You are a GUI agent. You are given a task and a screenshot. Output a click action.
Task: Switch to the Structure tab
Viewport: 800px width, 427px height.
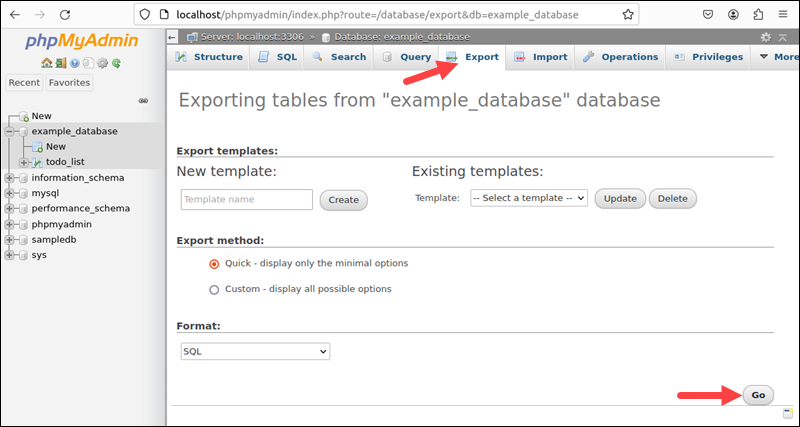coord(209,57)
